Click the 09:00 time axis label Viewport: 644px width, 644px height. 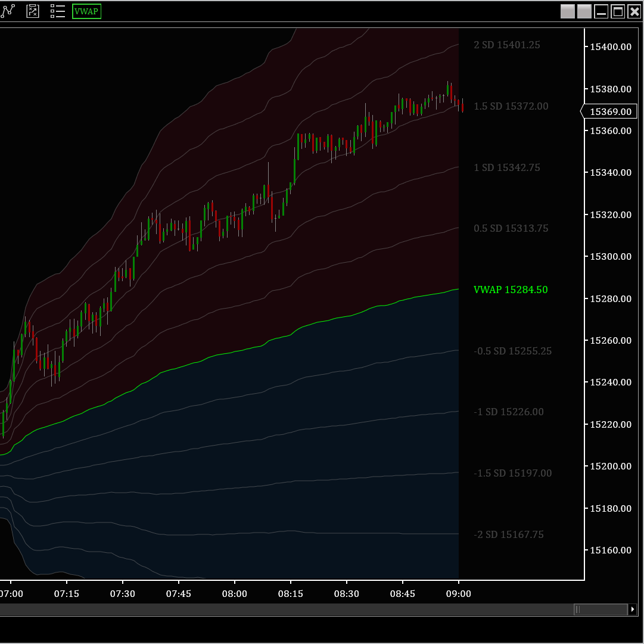pos(458,594)
